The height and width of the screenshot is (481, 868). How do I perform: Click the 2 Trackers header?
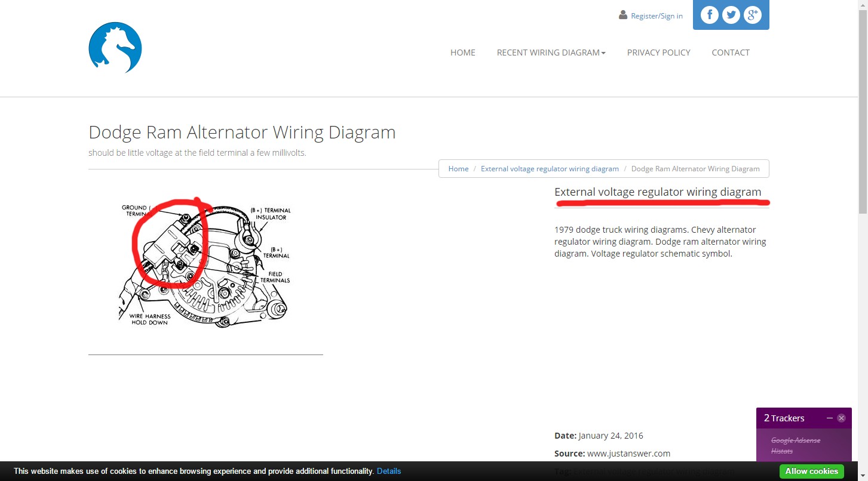784,418
